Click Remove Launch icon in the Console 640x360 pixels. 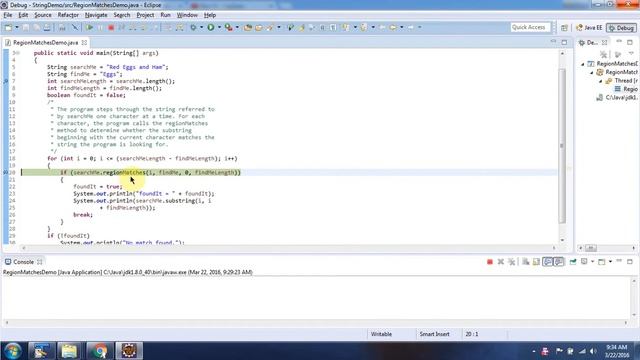[x=501, y=262]
